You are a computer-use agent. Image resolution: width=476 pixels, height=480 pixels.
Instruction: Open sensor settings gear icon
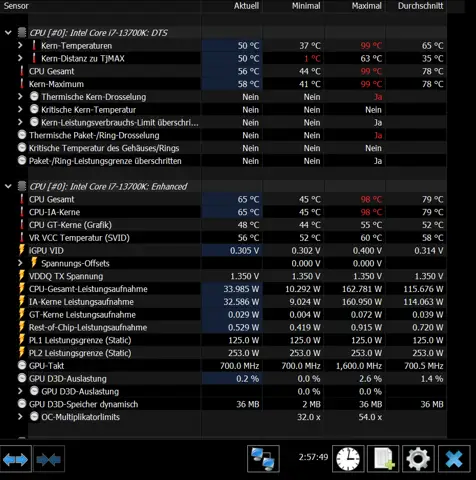pyautogui.click(x=418, y=459)
